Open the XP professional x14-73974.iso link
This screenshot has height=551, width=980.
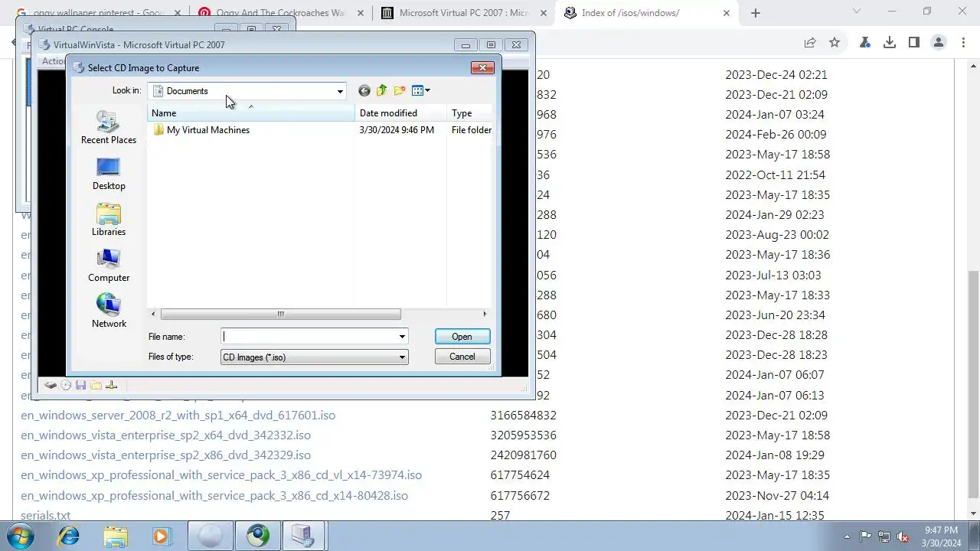coord(221,475)
